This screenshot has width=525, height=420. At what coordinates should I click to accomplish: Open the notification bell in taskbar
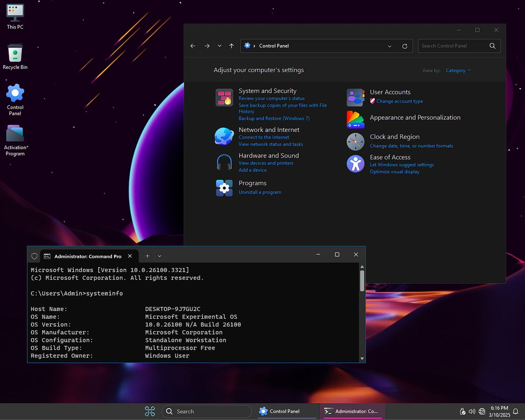pyautogui.click(x=516, y=411)
